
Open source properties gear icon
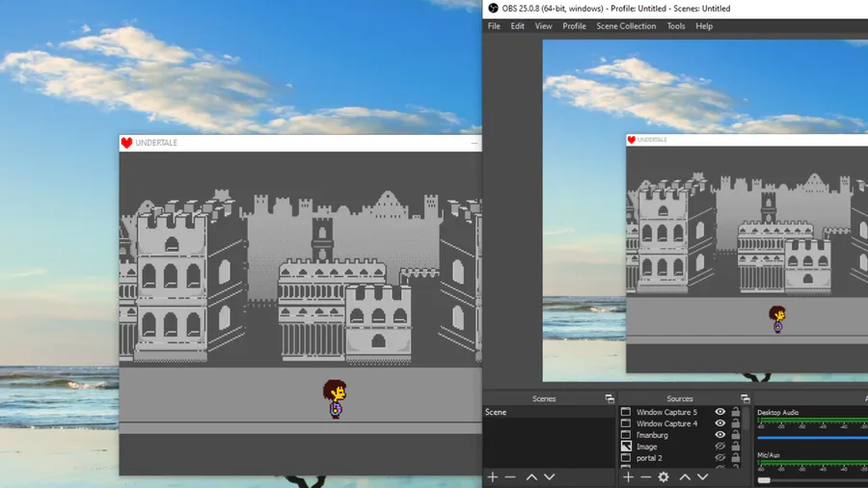(x=664, y=477)
